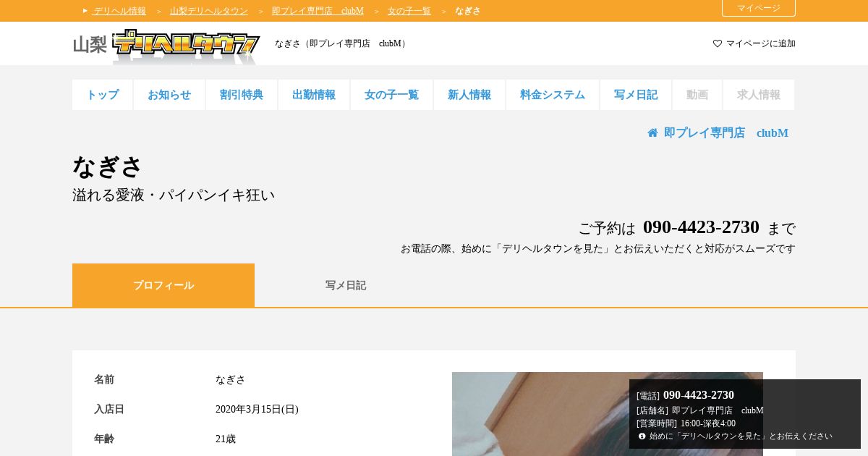The image size is (868, 456).
Task: Click the home icon next to clubM
Action: click(x=652, y=133)
